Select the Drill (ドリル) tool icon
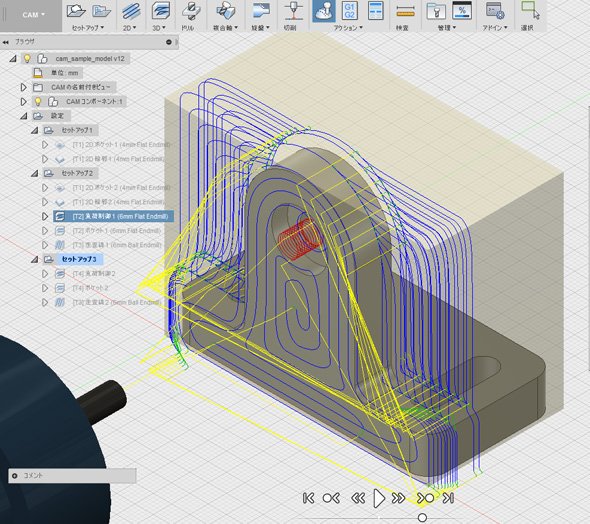The height and width of the screenshot is (524, 590). [190, 11]
